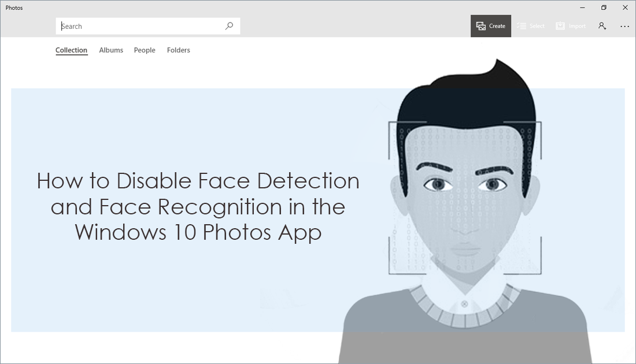
Task: Open the three-dot more options menu
Action: [624, 27]
